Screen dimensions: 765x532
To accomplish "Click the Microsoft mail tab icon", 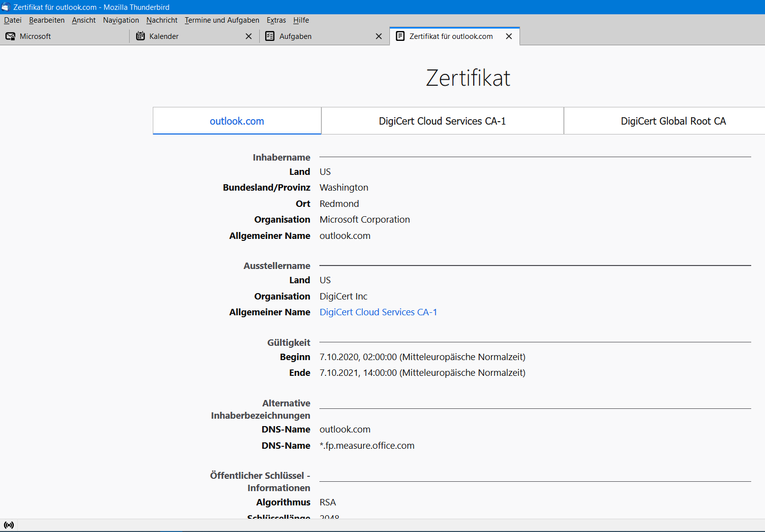I will [10, 36].
